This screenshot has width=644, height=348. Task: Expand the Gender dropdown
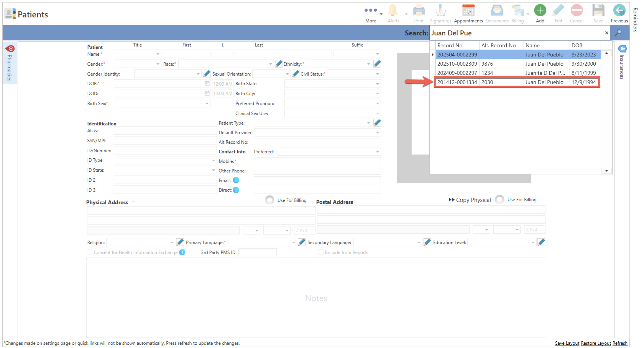(158, 64)
